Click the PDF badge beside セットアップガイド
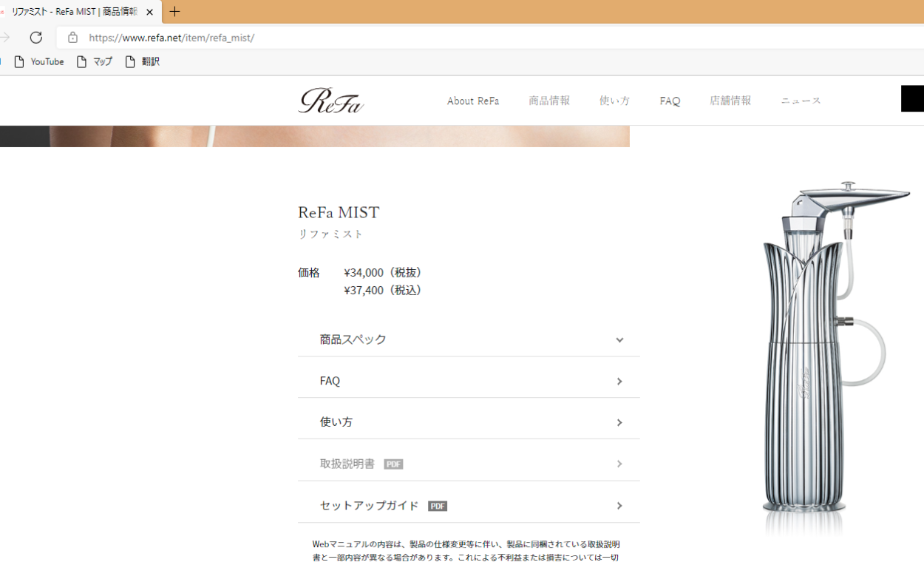The width and height of the screenshot is (924, 562). [438, 506]
